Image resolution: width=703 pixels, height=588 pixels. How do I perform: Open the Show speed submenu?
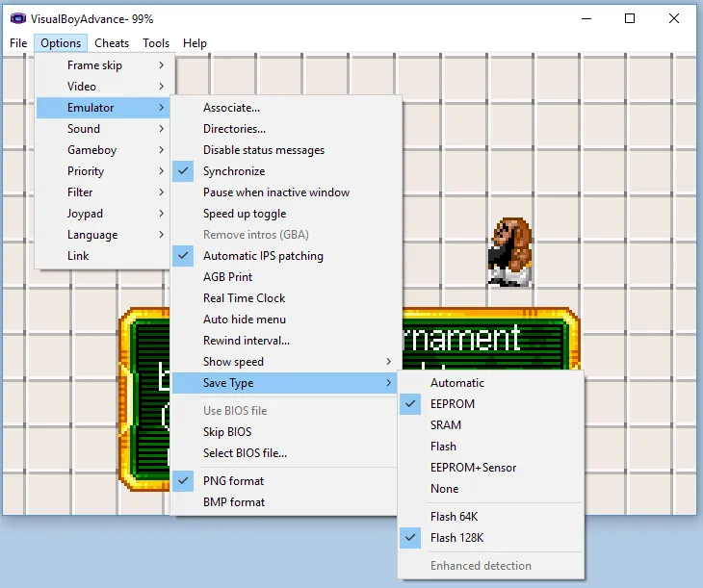(234, 362)
